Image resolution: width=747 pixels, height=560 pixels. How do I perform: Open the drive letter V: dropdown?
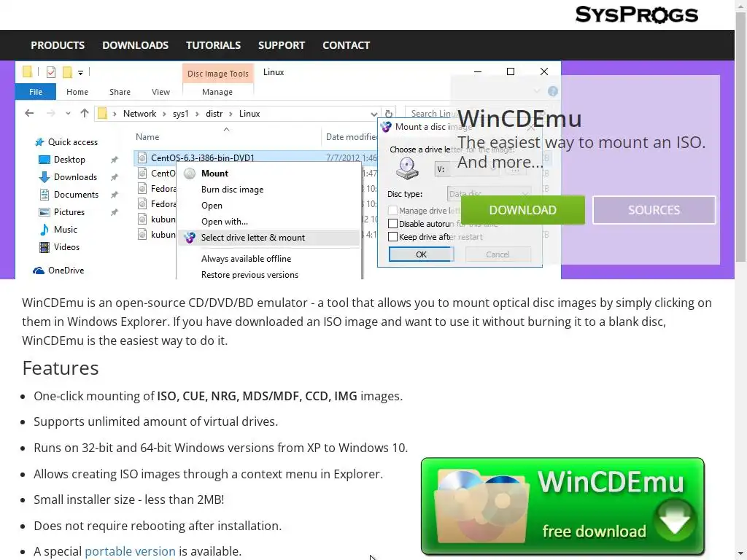[x=466, y=169]
